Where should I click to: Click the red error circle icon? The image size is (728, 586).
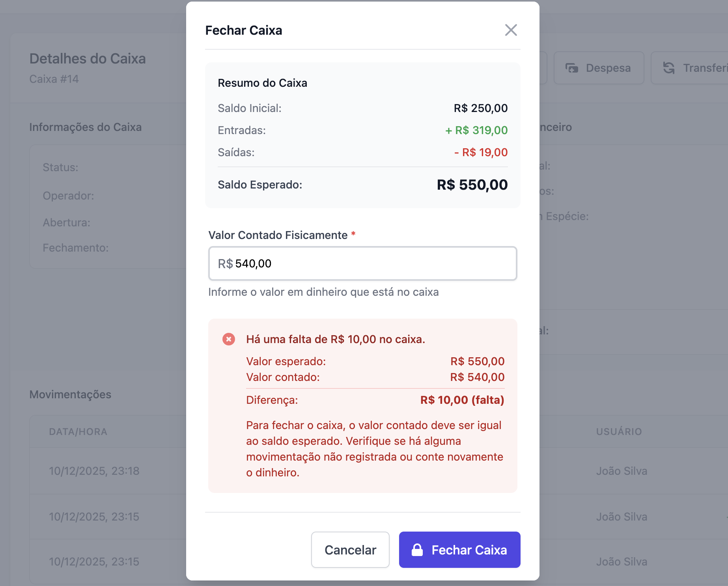(229, 339)
